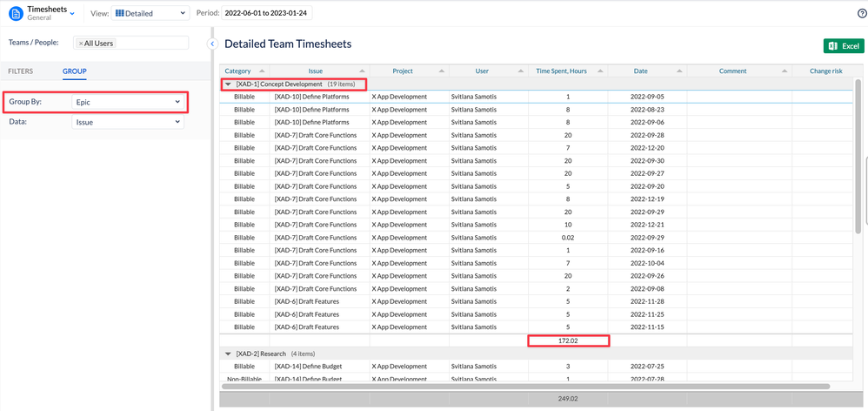This screenshot has height=411, width=868.
Task: Select the row dated 2022-10-04
Action: pyautogui.click(x=536, y=263)
